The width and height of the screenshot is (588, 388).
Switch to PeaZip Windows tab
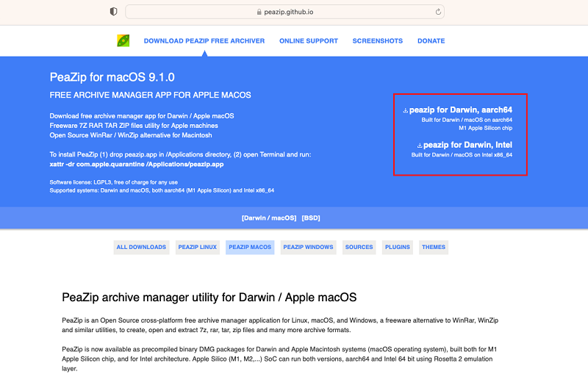[308, 247]
